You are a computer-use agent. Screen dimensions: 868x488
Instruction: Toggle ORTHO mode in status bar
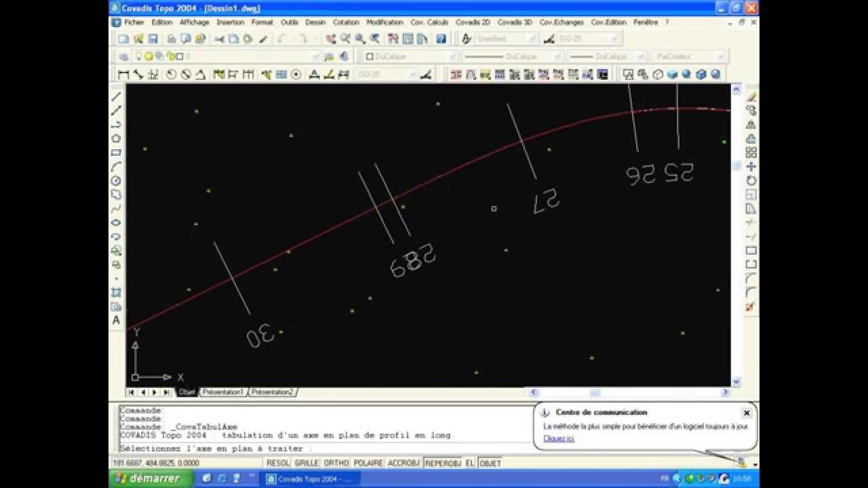pyautogui.click(x=336, y=463)
